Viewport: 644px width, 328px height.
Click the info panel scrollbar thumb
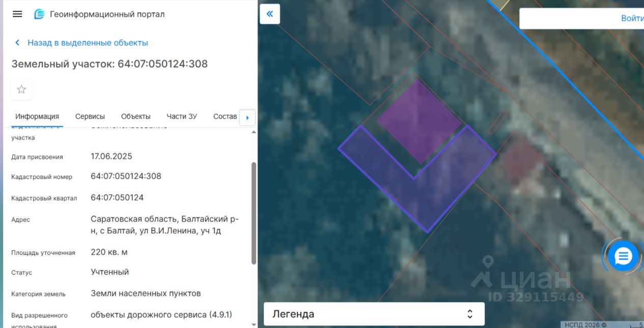click(x=254, y=213)
